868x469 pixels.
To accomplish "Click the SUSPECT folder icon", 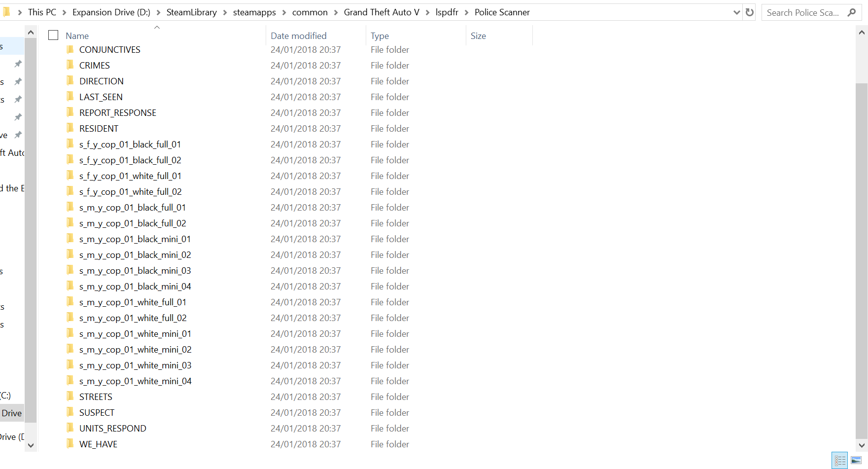I will [70, 412].
